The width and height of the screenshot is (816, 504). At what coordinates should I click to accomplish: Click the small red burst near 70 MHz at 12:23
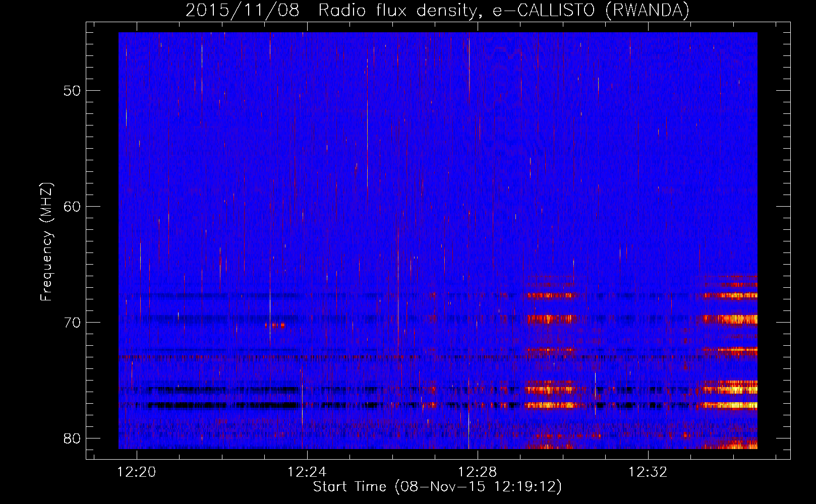[275, 326]
